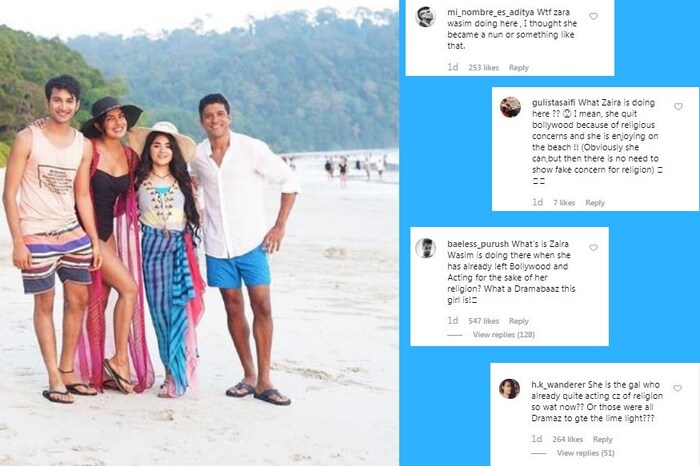Like h.k_wanderer's comment with the heart
The height and width of the screenshot is (466, 700).
click(677, 386)
